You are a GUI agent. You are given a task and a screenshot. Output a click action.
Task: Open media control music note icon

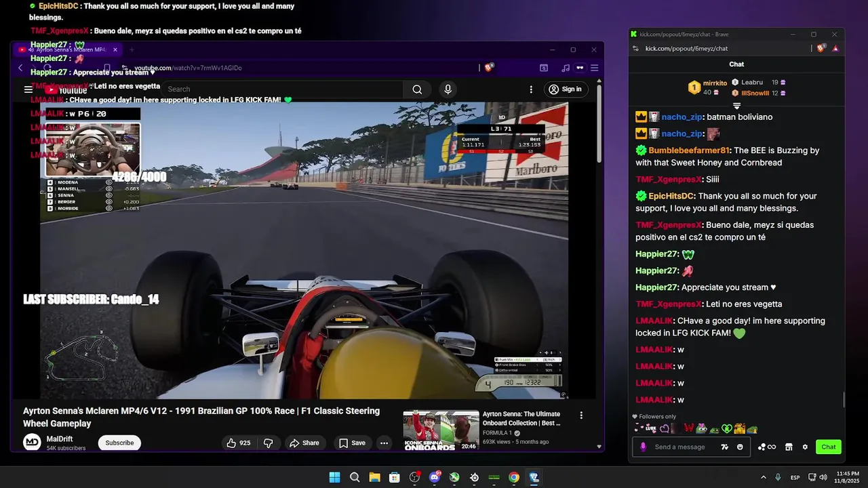tap(566, 68)
